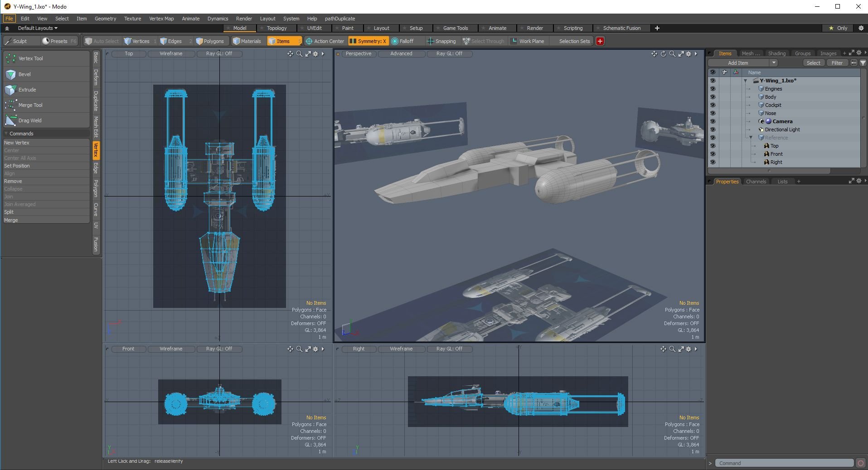868x470 pixels.
Task: Add a new layout tab with plus
Action: click(x=657, y=28)
